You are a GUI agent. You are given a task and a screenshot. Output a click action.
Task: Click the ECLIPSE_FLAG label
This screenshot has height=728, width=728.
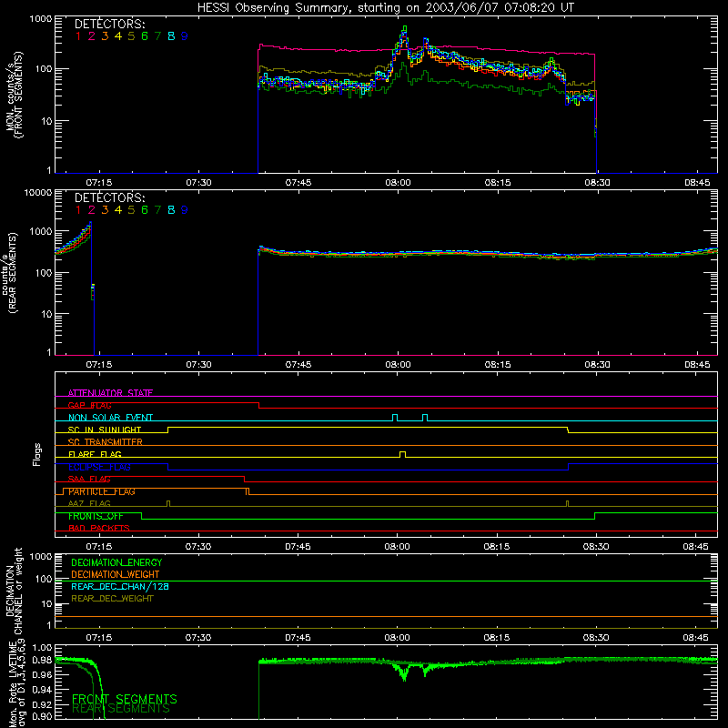(99, 467)
